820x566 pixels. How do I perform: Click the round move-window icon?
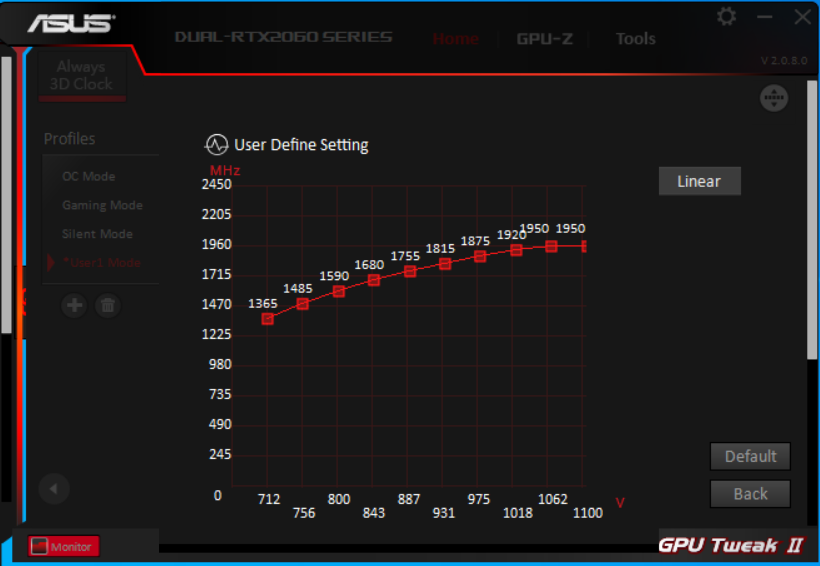point(774,98)
